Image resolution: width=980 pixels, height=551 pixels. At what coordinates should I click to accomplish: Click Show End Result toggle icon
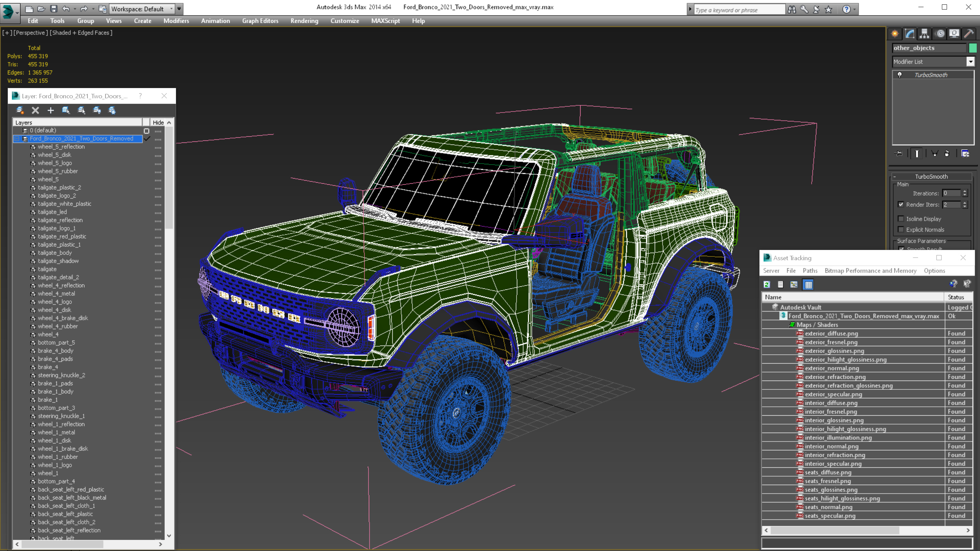(917, 154)
